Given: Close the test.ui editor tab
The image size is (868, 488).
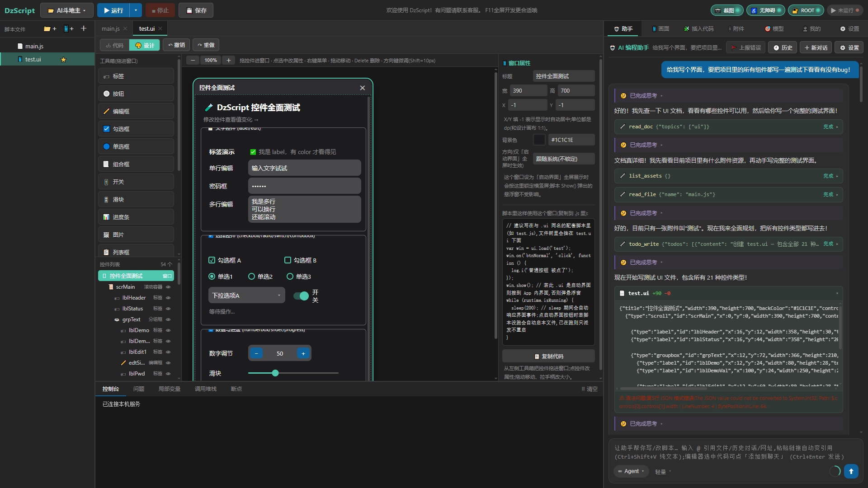Looking at the screenshot, I should pos(160,28).
